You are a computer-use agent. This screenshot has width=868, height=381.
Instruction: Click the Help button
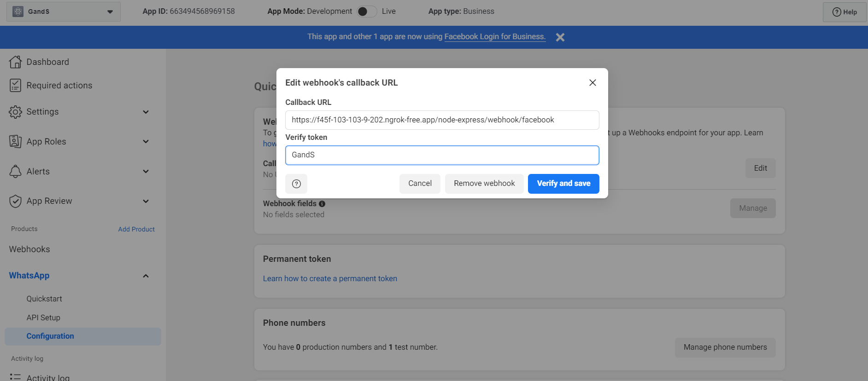click(845, 12)
